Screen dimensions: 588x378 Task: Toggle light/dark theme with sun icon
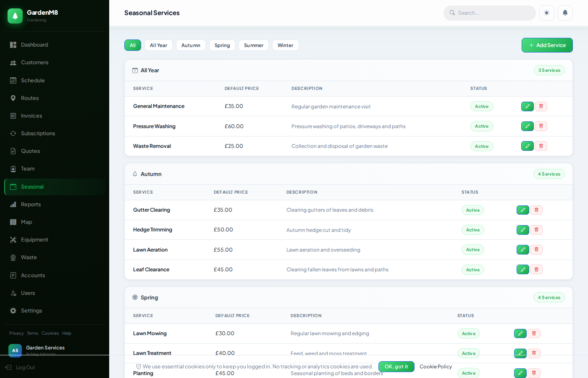pyautogui.click(x=546, y=13)
